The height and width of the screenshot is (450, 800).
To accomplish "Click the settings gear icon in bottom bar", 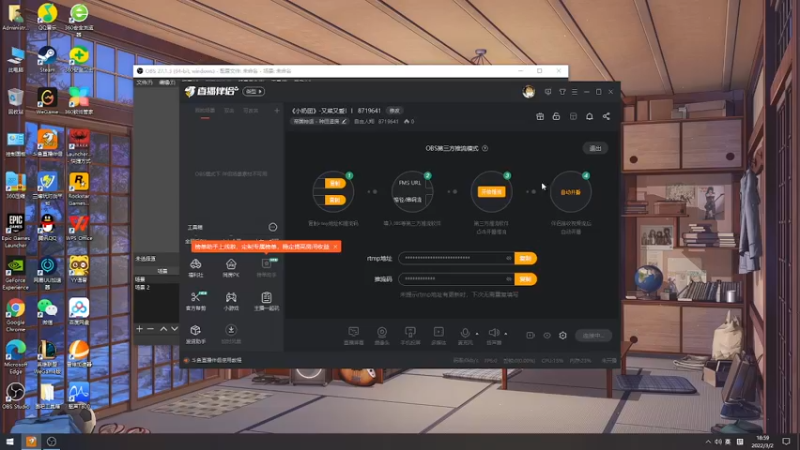I will tap(563, 336).
